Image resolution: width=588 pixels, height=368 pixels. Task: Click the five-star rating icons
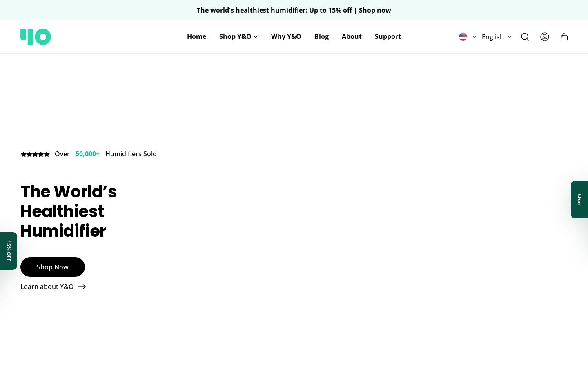35,154
